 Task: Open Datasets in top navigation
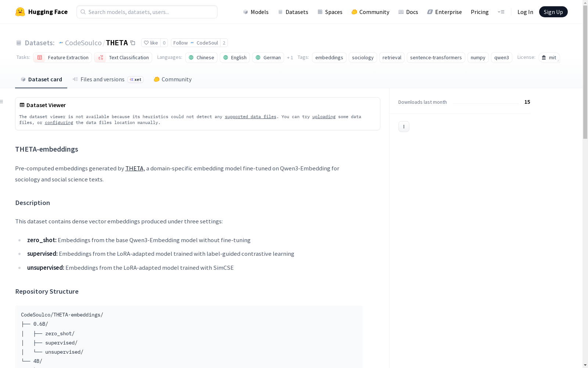pos(293,12)
